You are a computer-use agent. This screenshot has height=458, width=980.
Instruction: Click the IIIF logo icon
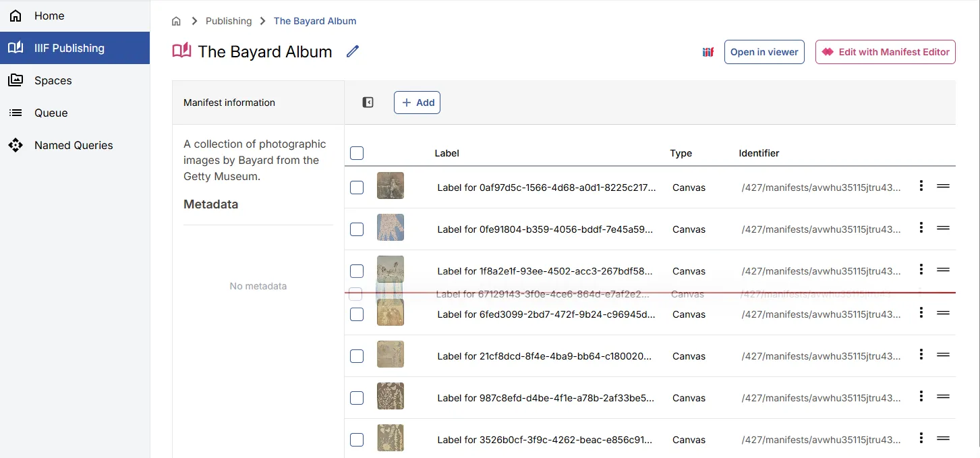[x=708, y=52]
